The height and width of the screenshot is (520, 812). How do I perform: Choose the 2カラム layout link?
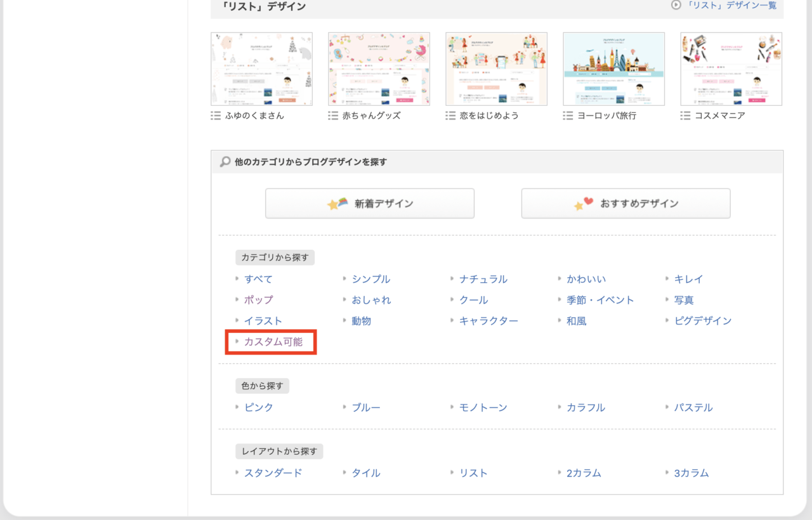click(x=584, y=473)
